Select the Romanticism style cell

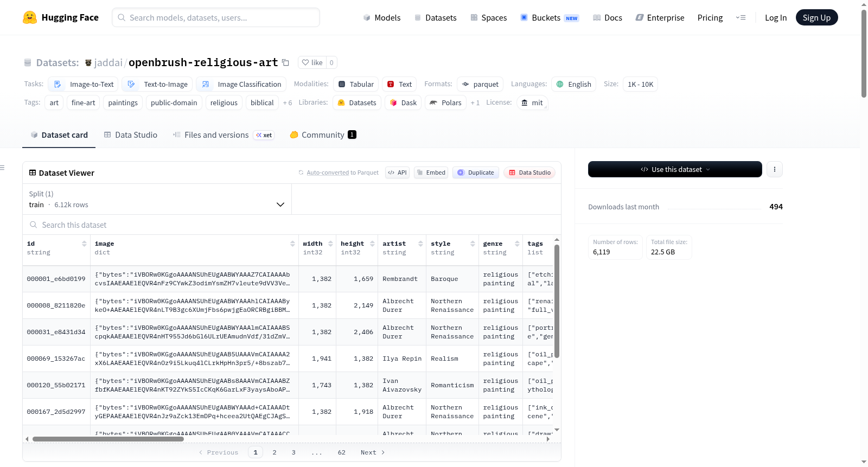pos(452,385)
